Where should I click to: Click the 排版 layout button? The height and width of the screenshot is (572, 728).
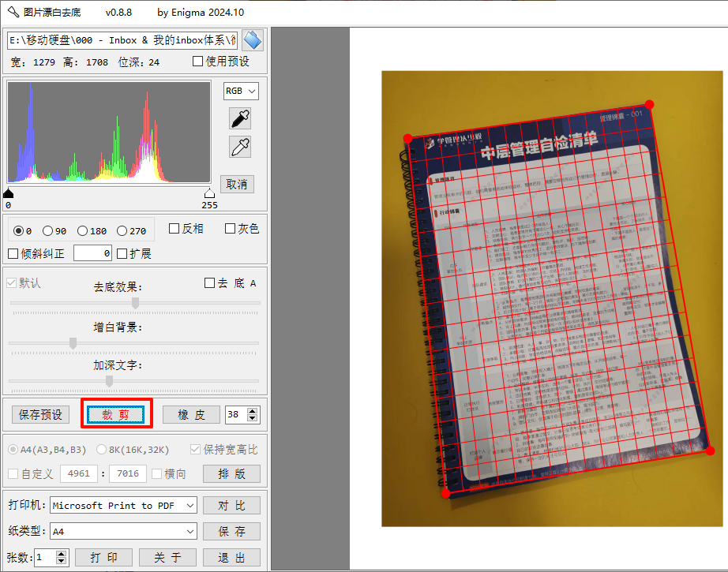pos(231,473)
